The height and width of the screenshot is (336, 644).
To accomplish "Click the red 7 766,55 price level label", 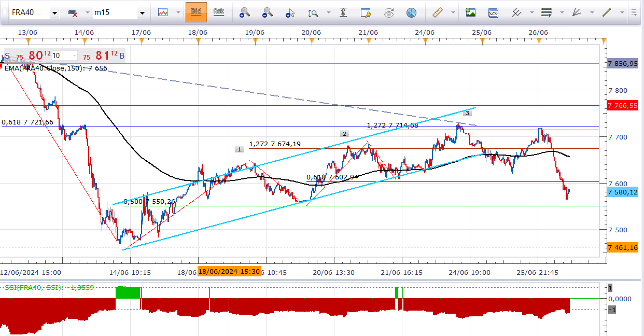I will pyautogui.click(x=622, y=105).
